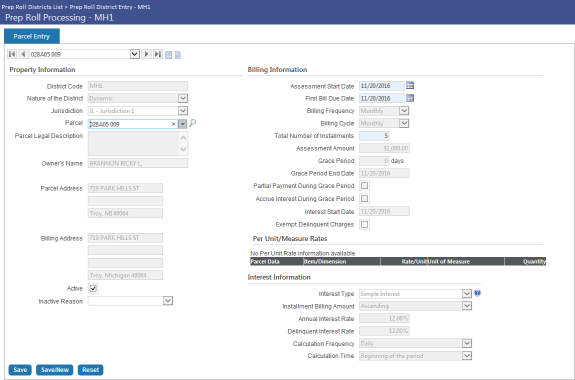Viewport: 575px width, 380px height.
Task: Go to previous parcel record
Action: tap(23, 54)
